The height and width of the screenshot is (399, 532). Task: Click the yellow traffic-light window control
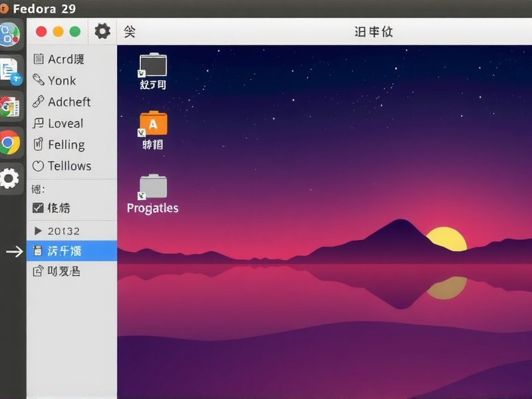57,31
